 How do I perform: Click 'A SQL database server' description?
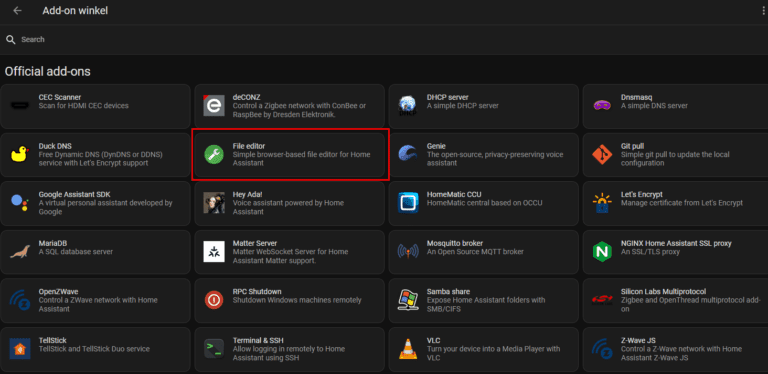(x=75, y=252)
